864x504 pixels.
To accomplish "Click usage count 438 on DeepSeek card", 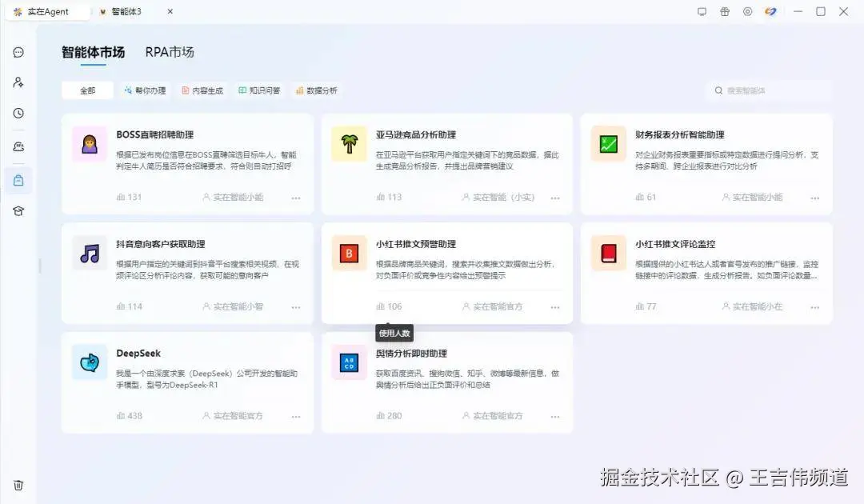I will (x=129, y=416).
